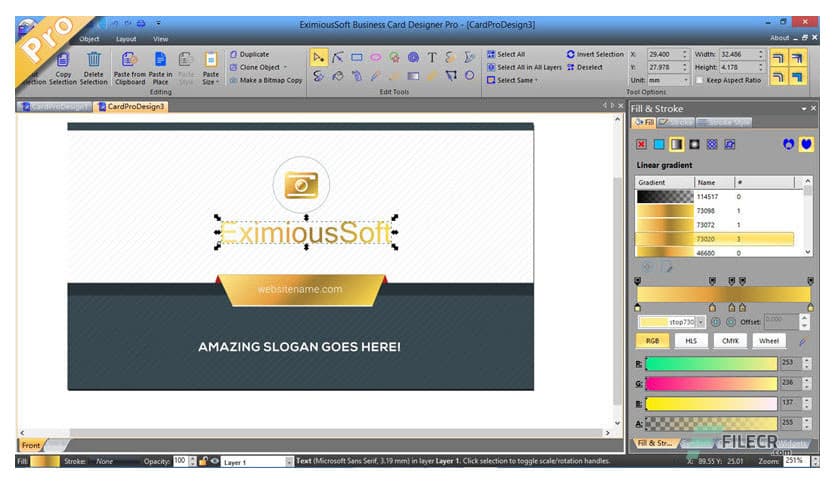The height and width of the screenshot is (484, 836).
Task: Click the Height field stepper arrows
Action: click(x=761, y=67)
